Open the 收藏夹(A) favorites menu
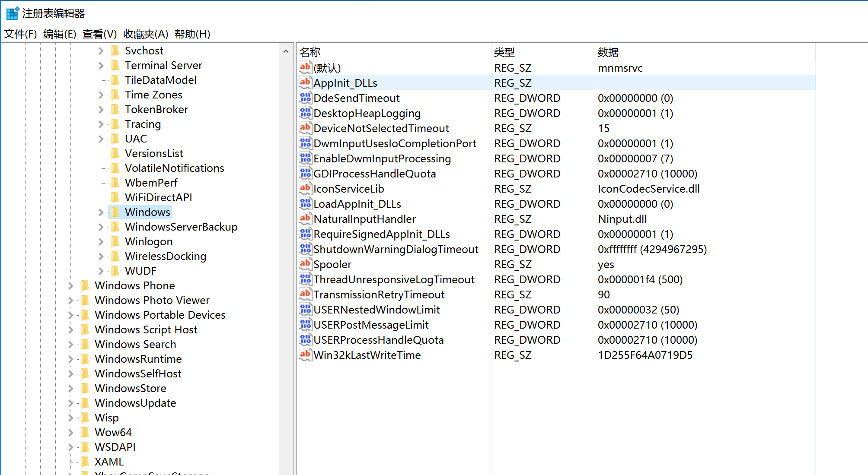This screenshot has width=868, height=475. click(145, 34)
